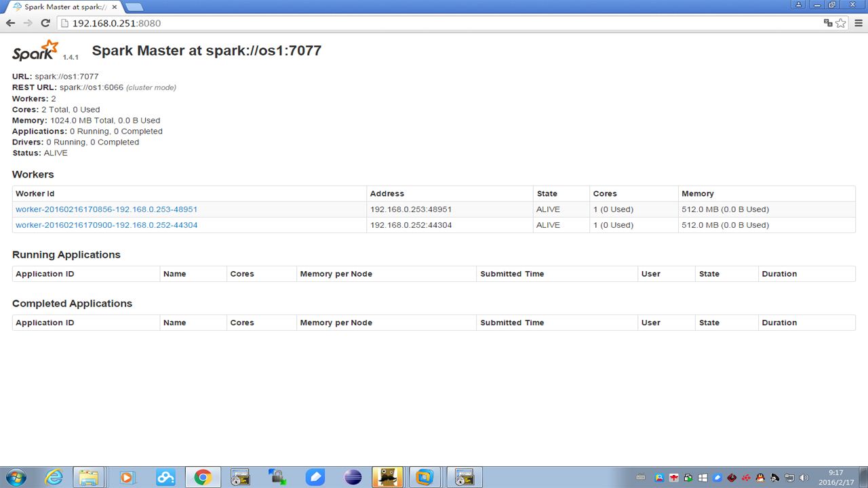Click the Show Desktop strip at the taskbar end
The width and height of the screenshot is (868, 488).
(863, 477)
